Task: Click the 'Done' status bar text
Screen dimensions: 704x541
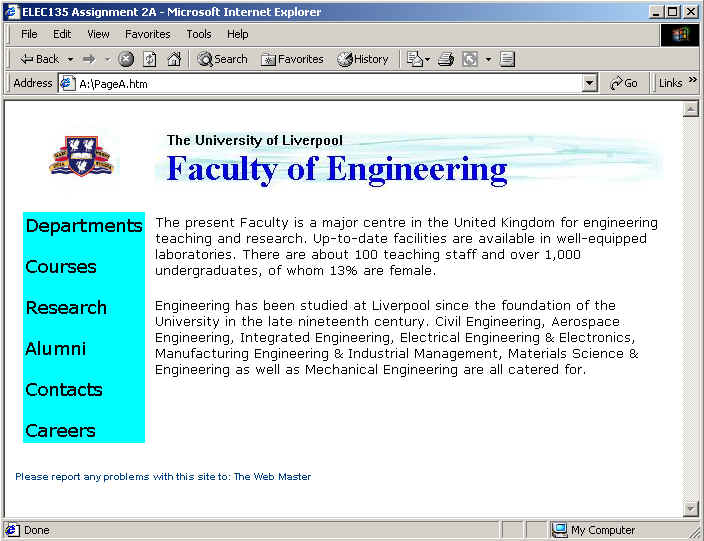Action: pos(36,530)
